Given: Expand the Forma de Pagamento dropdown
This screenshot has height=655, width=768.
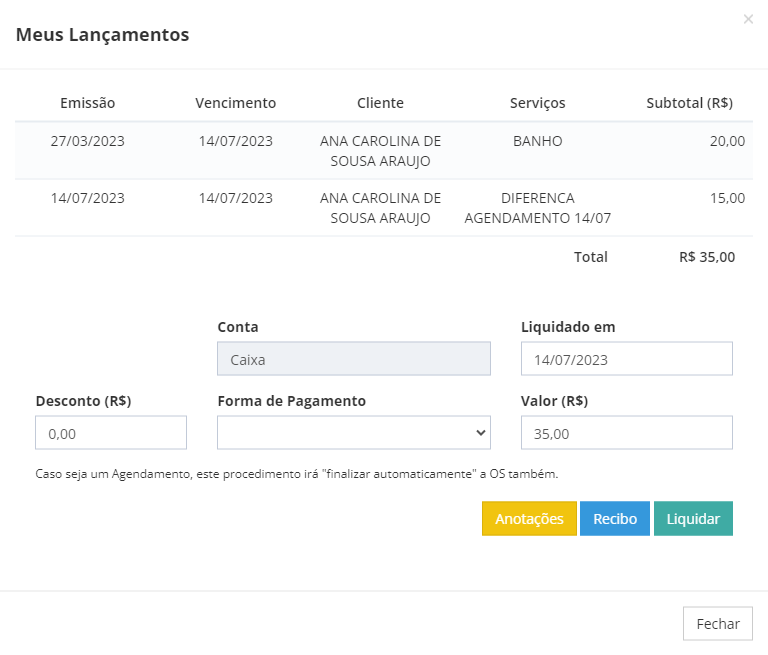Looking at the screenshot, I should click(354, 433).
